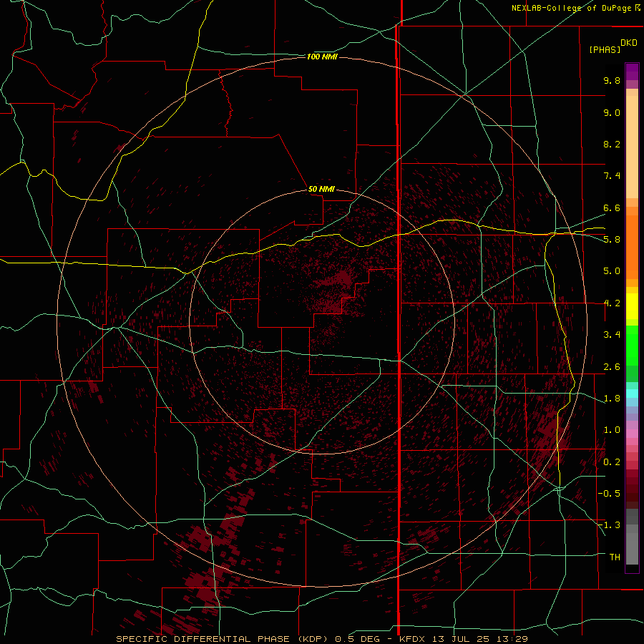Viewport: 644px width, 644px height.
Task: Click the pink segment of the color bar
Action: [x=632, y=434]
